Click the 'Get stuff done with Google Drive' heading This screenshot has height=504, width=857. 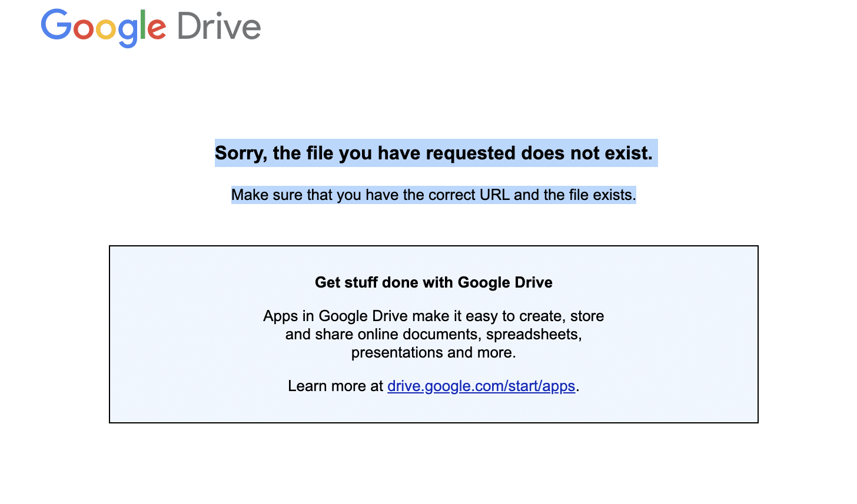pyautogui.click(x=433, y=282)
